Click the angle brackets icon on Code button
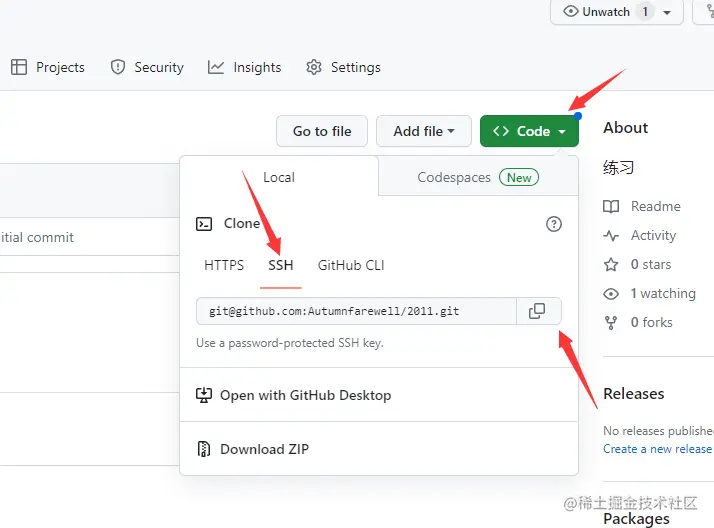This screenshot has width=714, height=528. [x=501, y=131]
